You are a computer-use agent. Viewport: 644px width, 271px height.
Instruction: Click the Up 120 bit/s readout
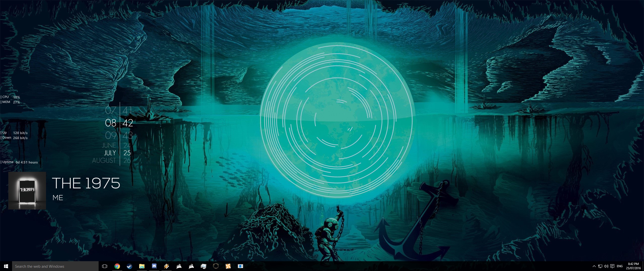tap(14, 133)
